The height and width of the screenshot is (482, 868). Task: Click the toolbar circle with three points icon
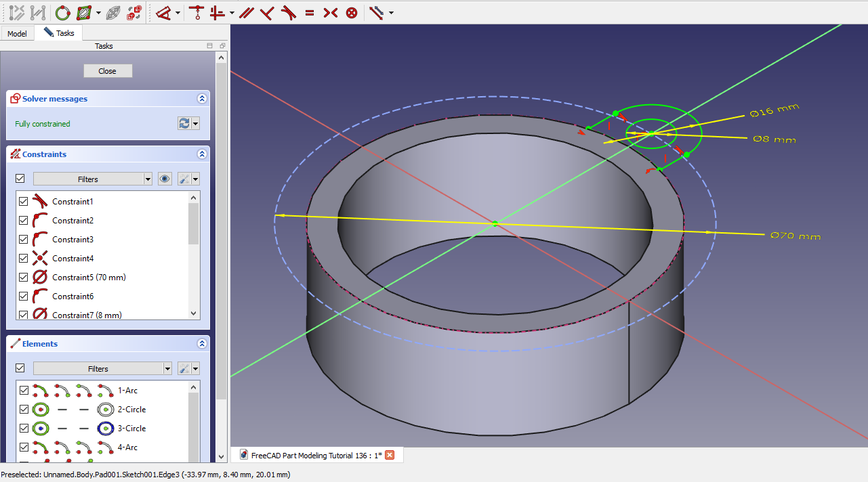click(x=62, y=12)
